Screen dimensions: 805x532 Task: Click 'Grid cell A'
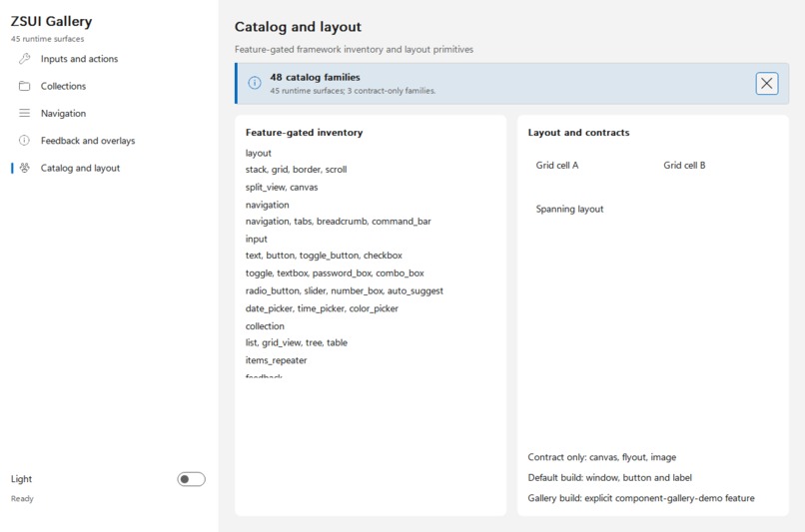557,166
